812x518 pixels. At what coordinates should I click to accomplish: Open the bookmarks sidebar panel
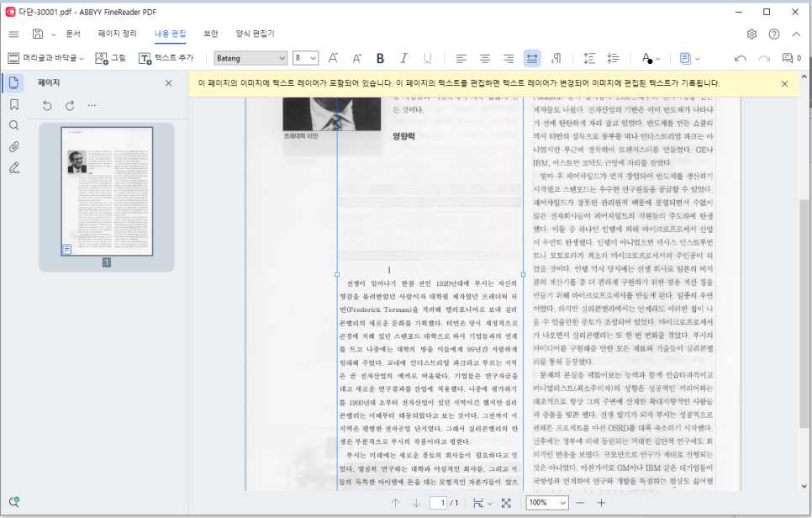[x=14, y=104]
